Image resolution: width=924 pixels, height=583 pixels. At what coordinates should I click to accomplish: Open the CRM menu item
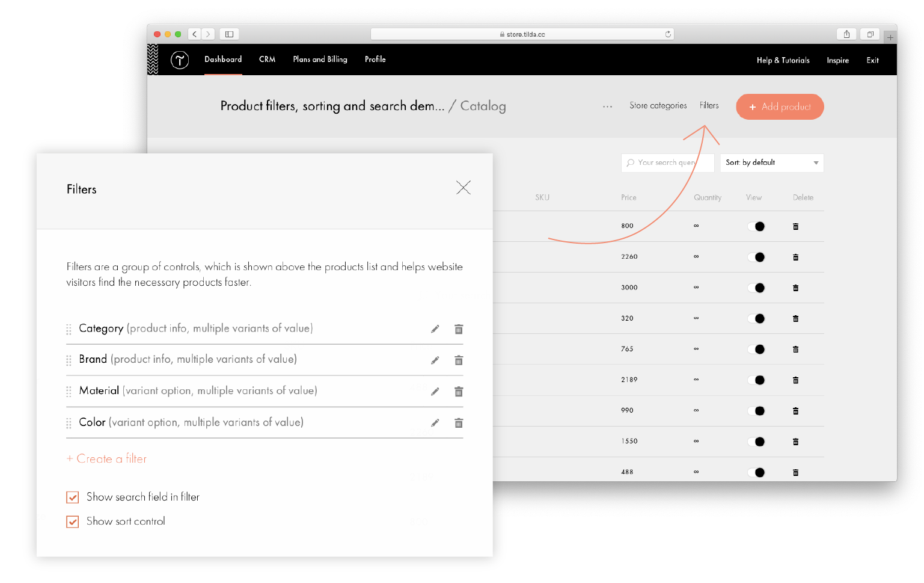pyautogui.click(x=267, y=60)
